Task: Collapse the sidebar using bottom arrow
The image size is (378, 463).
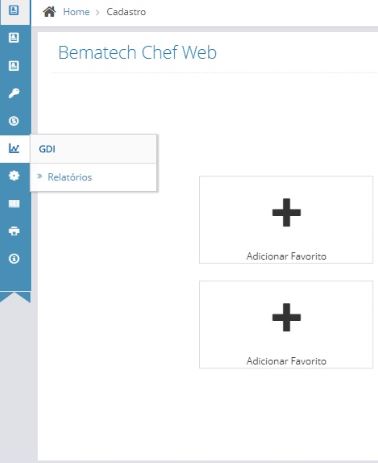Action: [x=15, y=297]
